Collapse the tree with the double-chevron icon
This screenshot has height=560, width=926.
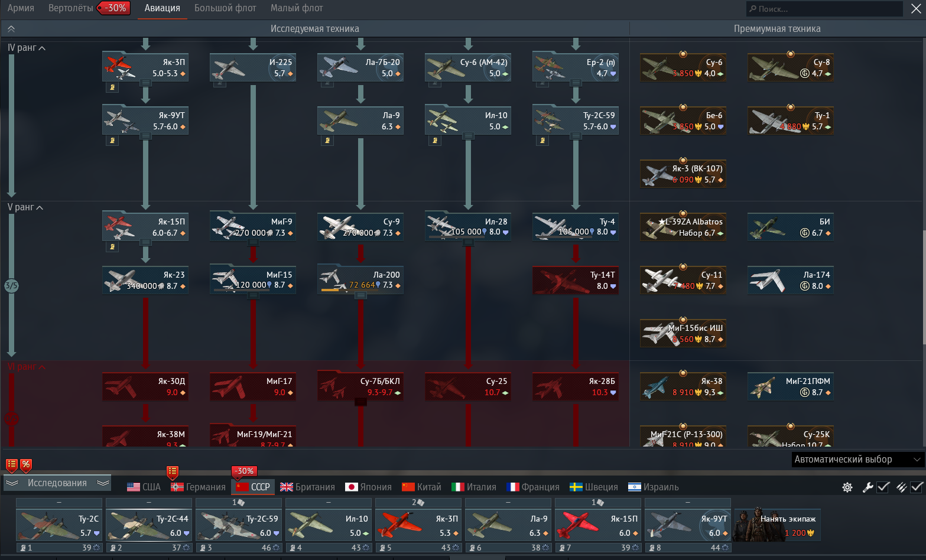point(11,28)
